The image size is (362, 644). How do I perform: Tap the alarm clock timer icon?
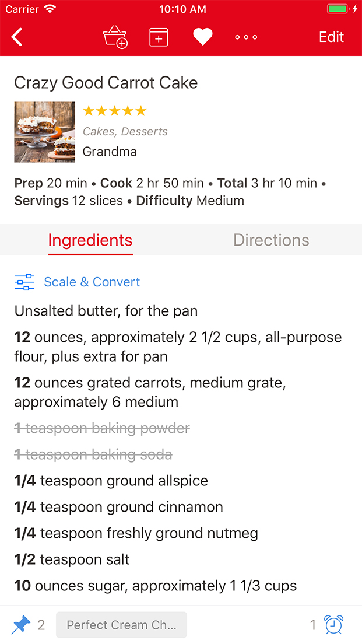click(x=333, y=625)
